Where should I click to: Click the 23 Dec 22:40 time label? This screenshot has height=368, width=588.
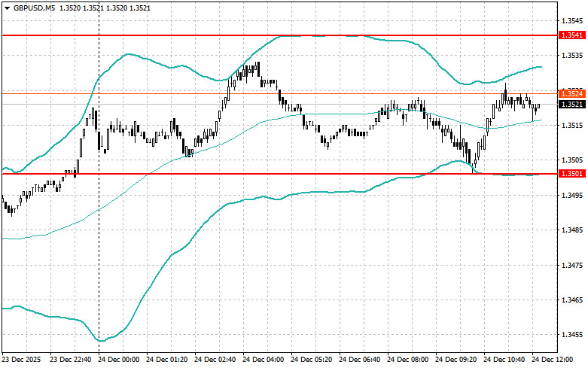click(x=71, y=360)
